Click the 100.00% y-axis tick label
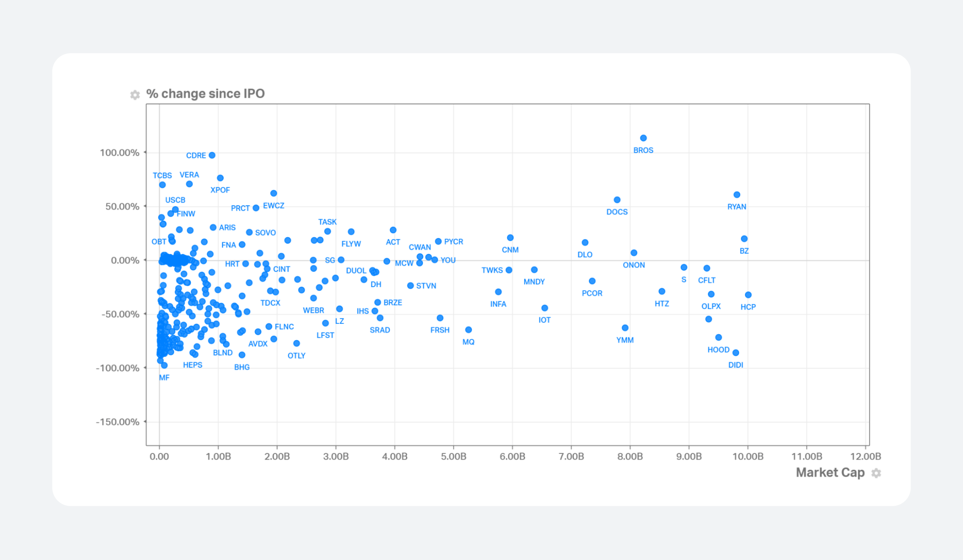This screenshot has width=963, height=560. click(x=120, y=153)
